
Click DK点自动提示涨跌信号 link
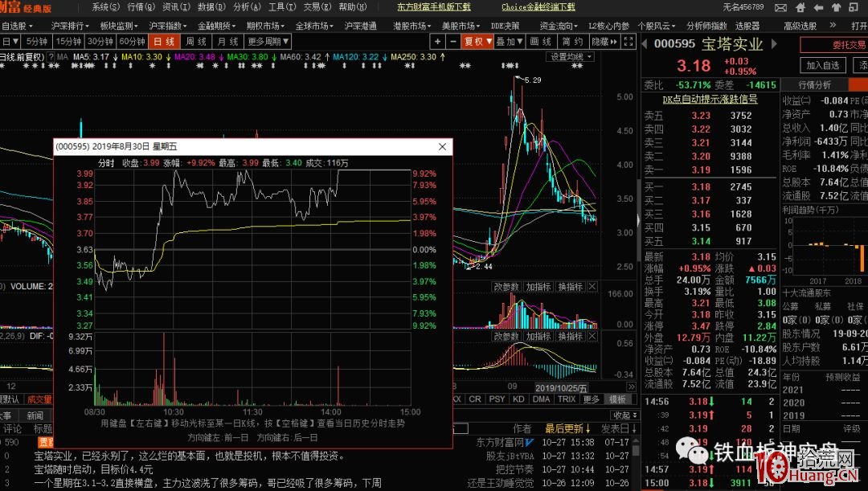pyautogui.click(x=710, y=100)
